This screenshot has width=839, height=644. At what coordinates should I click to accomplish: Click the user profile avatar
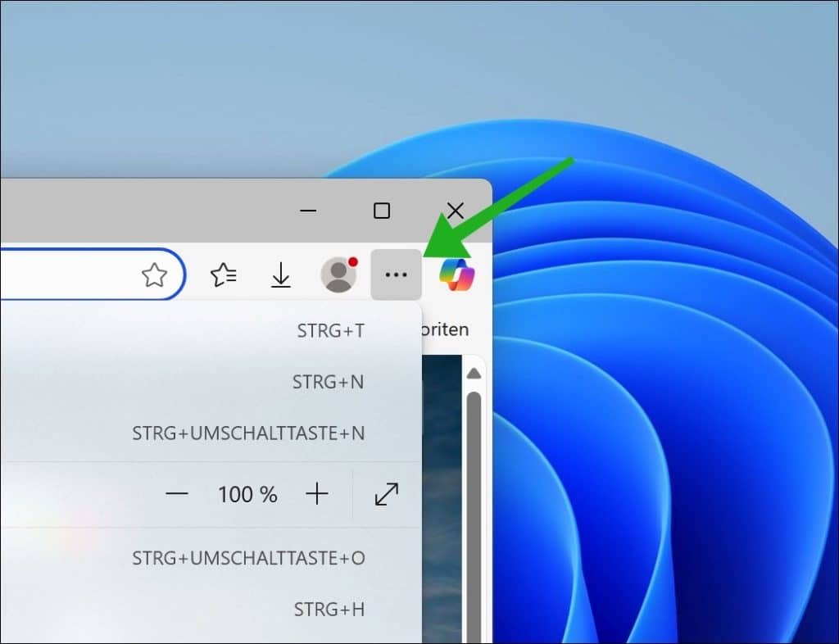coord(338,275)
